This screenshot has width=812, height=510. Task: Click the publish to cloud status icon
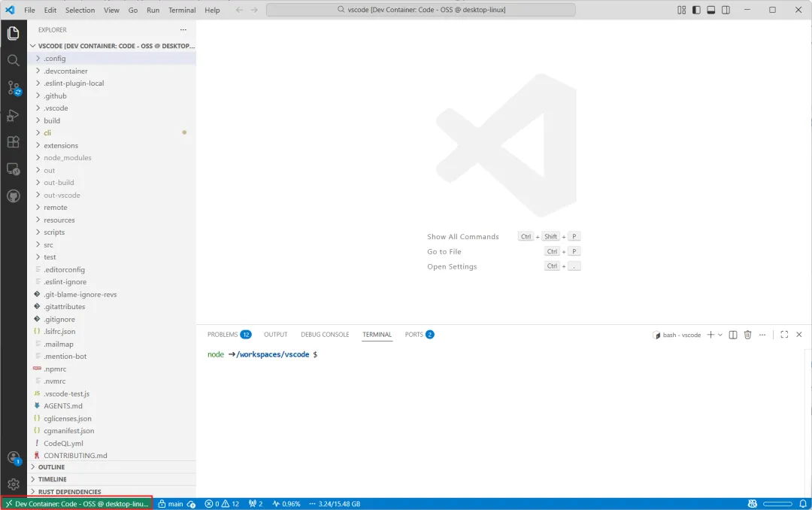coord(191,504)
